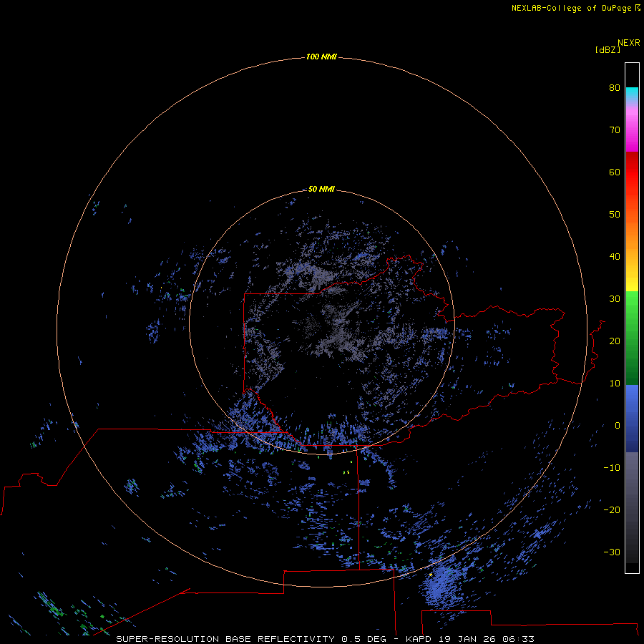Click the 100 NMI range ring label
The height and width of the screenshot is (644, 644).
point(321,57)
